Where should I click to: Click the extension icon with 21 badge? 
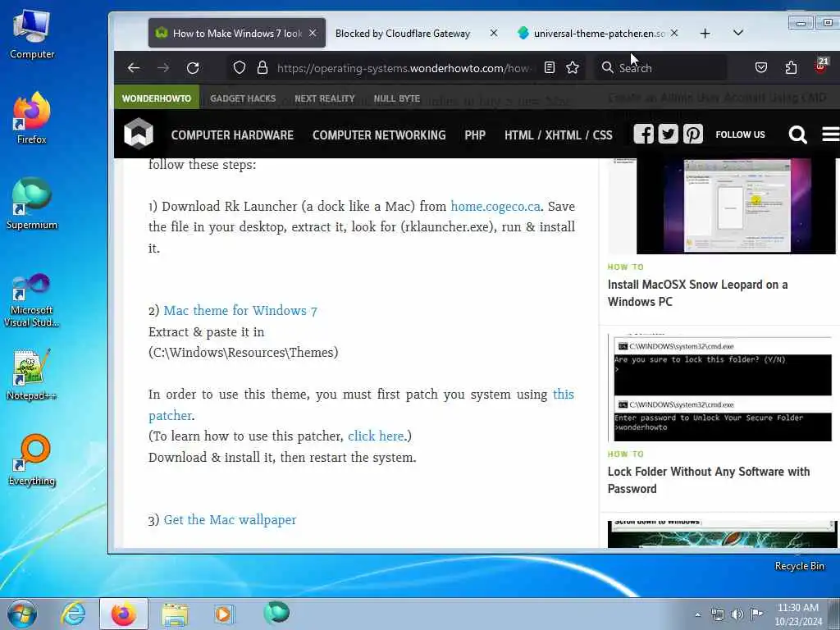(x=820, y=66)
